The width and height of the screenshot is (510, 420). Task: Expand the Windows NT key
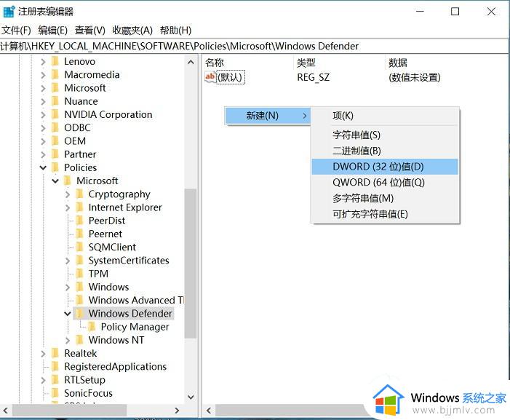(x=68, y=340)
